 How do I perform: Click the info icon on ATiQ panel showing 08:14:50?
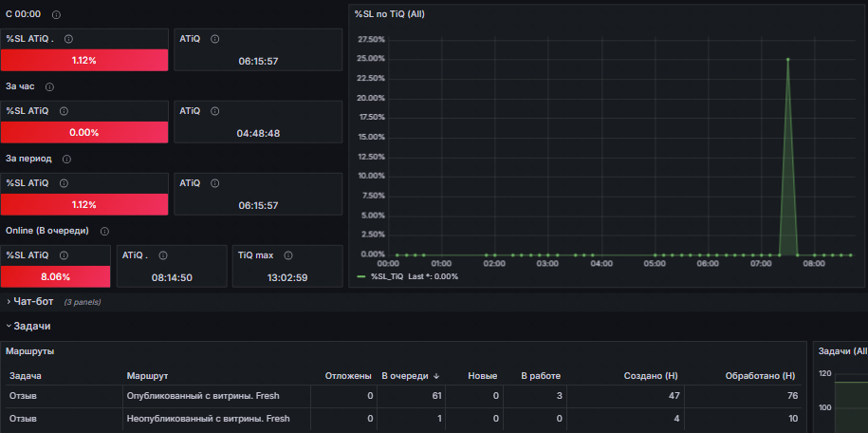pyautogui.click(x=161, y=254)
